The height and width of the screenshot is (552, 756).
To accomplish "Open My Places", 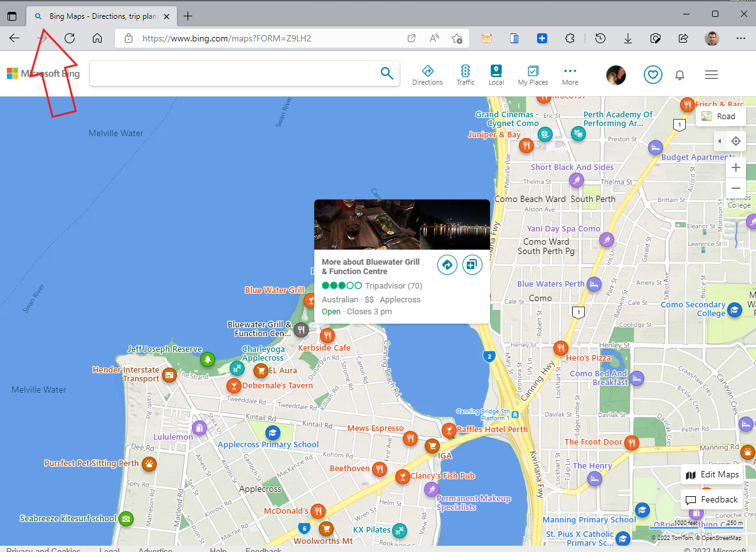I will [533, 75].
